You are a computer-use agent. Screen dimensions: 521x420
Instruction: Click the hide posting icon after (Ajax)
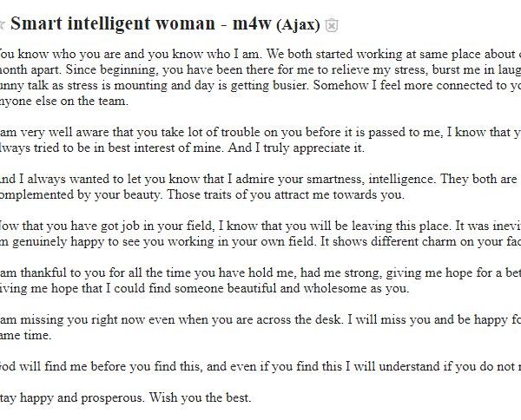click(332, 23)
